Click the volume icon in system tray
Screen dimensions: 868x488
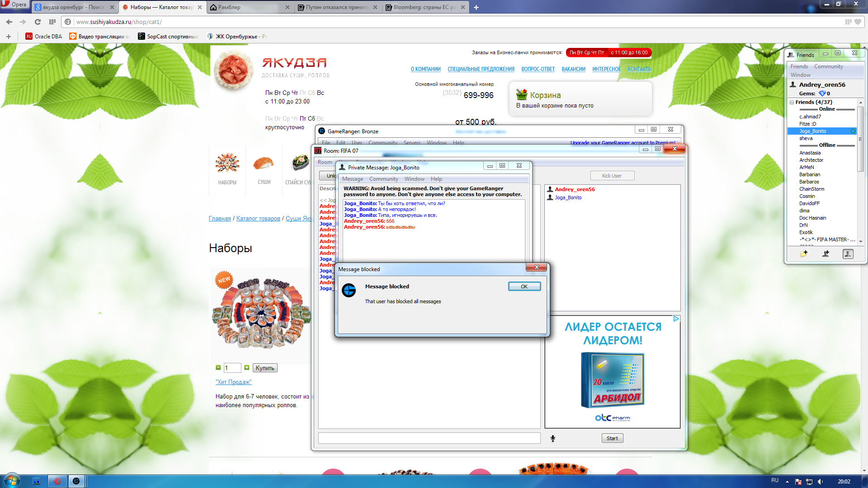point(821,482)
